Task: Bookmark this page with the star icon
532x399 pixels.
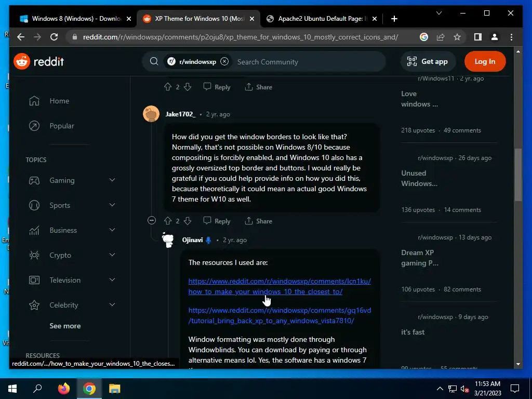Action: click(x=457, y=37)
